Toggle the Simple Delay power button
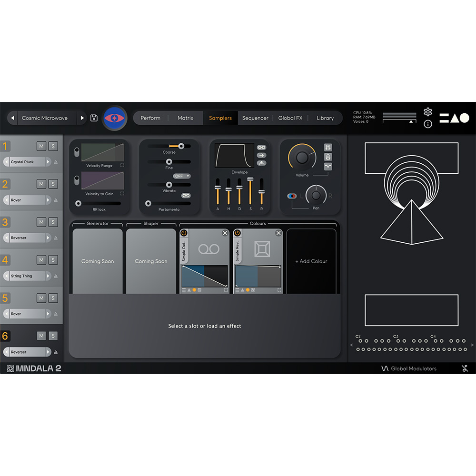 click(184, 233)
